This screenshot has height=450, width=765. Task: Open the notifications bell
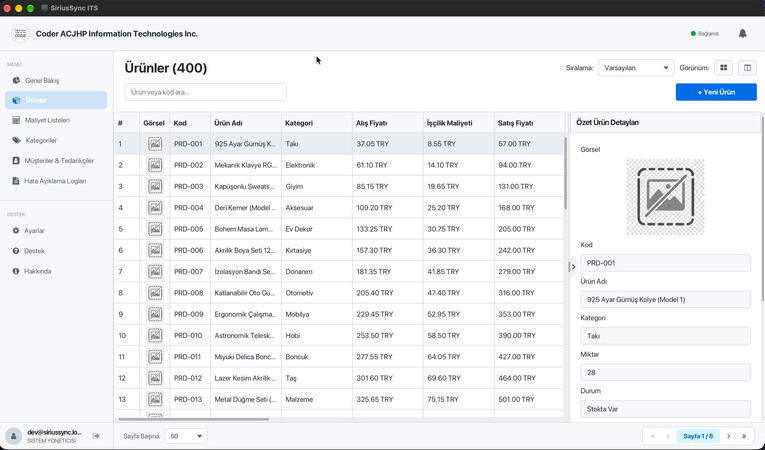coord(742,33)
